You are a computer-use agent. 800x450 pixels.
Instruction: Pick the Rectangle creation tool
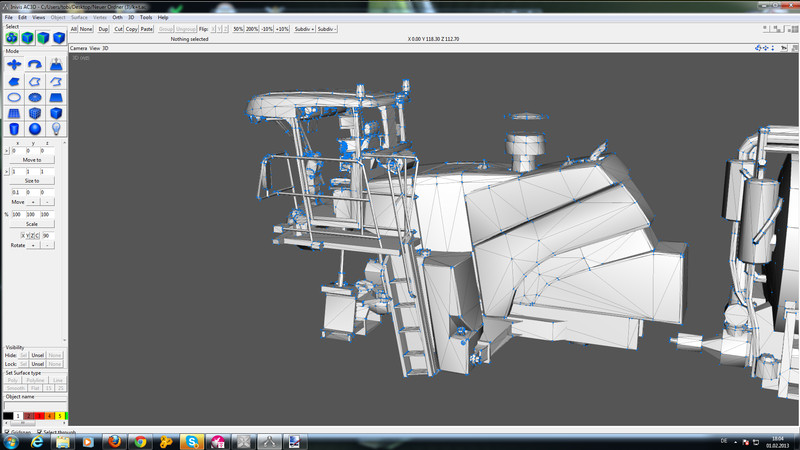point(56,97)
